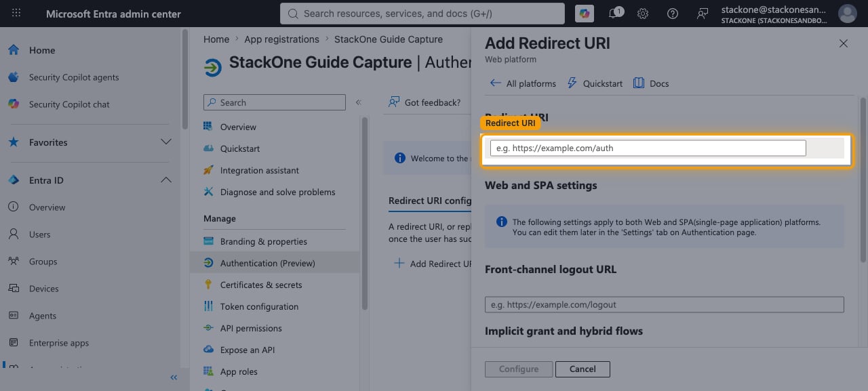This screenshot has height=391, width=868.
Task: Click the Configure button
Action: [519, 369]
